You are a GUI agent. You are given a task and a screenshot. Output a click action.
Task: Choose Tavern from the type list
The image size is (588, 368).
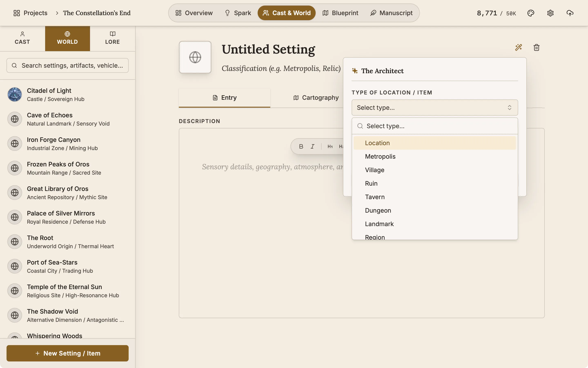(x=435, y=197)
